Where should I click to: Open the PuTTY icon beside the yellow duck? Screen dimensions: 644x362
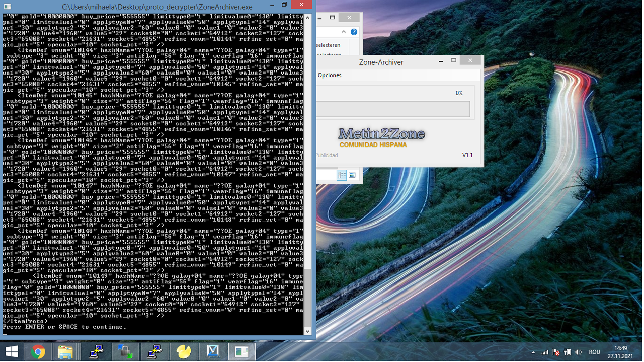tap(154, 352)
